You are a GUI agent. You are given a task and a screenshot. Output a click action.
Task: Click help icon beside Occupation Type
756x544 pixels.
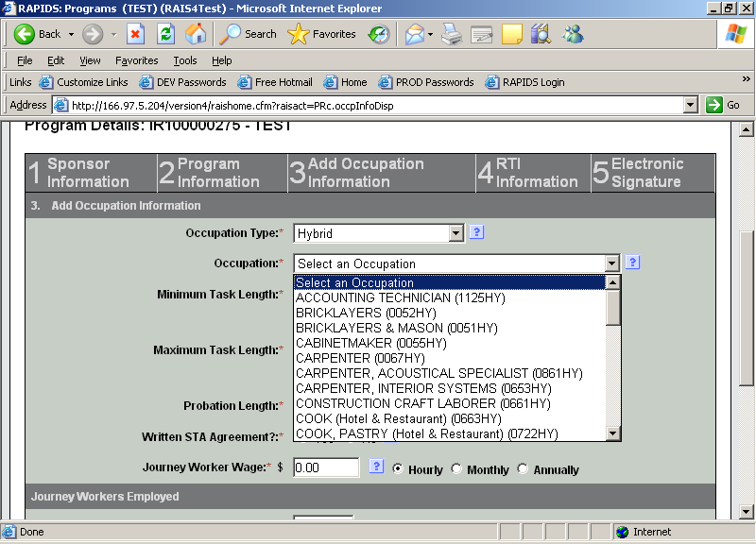476,232
